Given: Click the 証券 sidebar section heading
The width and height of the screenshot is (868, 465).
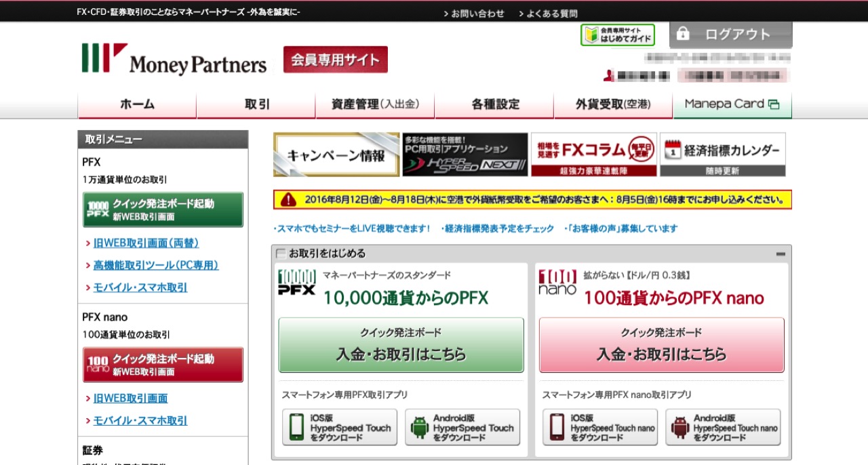Looking at the screenshot, I should pos(93,450).
